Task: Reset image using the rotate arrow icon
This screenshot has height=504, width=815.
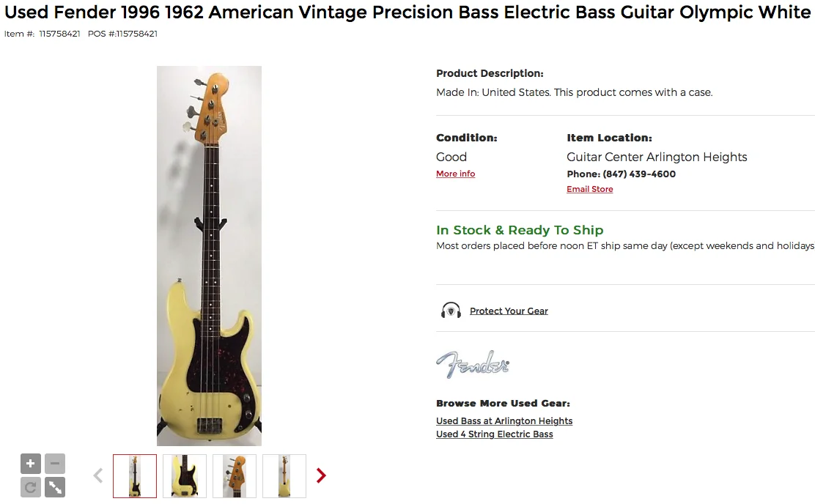Action: click(31, 487)
